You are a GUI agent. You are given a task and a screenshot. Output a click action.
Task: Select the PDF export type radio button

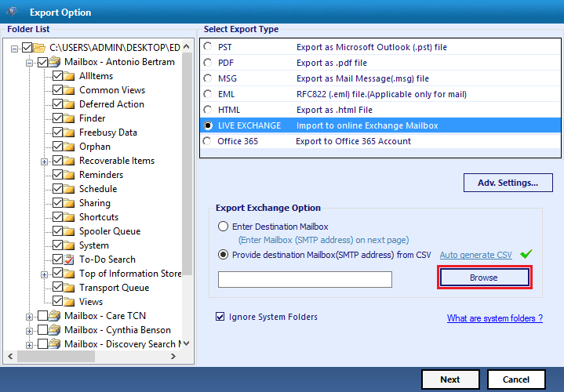[x=208, y=63]
